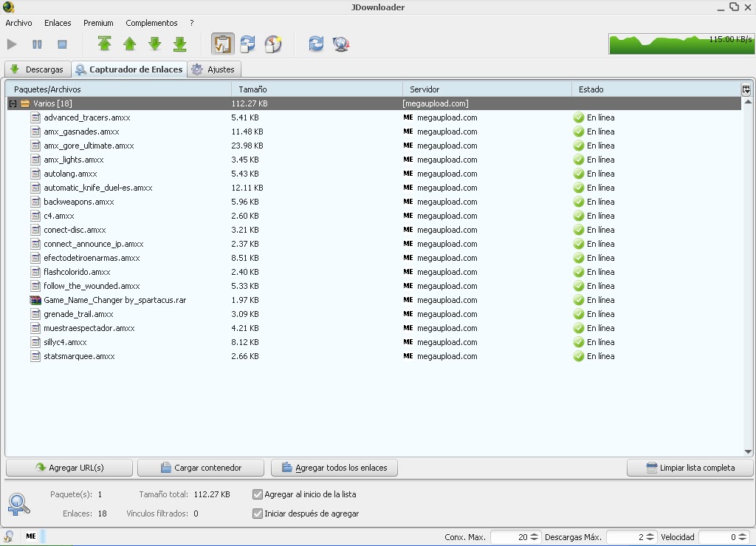Uncheck Iniciar después de agregar
The image size is (756, 546).
(x=258, y=513)
